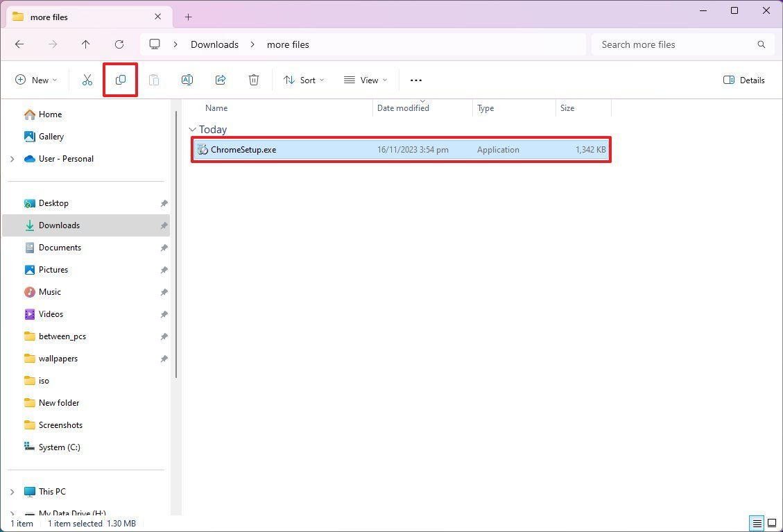The width and height of the screenshot is (783, 532).
Task: Open the Sort dropdown
Action: click(303, 80)
